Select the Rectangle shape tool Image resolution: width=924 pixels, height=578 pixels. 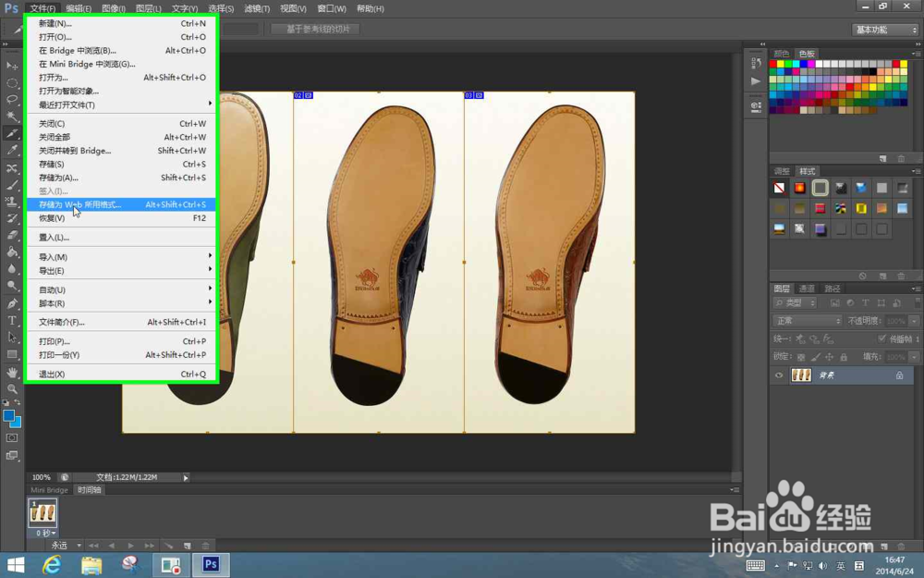point(12,354)
